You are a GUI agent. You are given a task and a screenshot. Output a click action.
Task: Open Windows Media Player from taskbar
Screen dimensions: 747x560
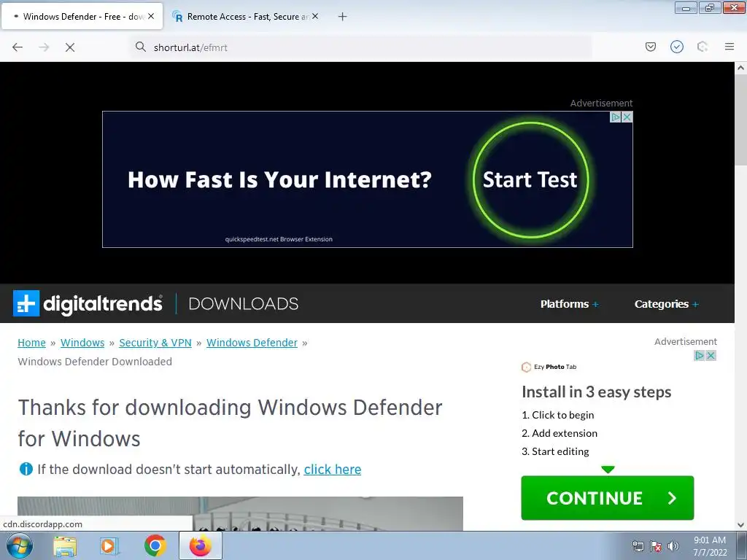[109, 545]
